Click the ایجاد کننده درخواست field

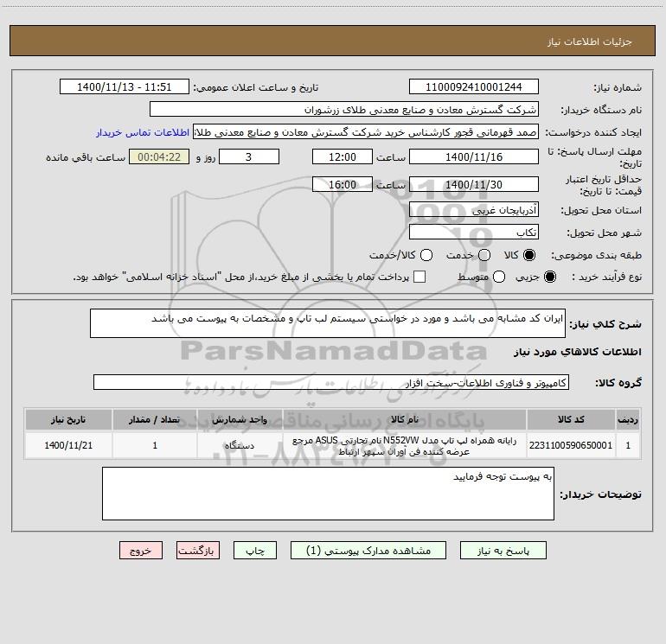pos(366,132)
